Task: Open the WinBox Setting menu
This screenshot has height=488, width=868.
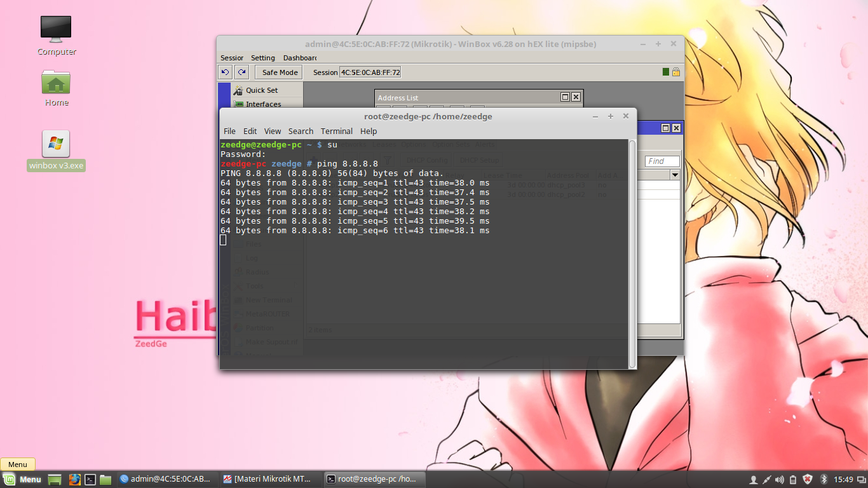Action: click(x=263, y=58)
